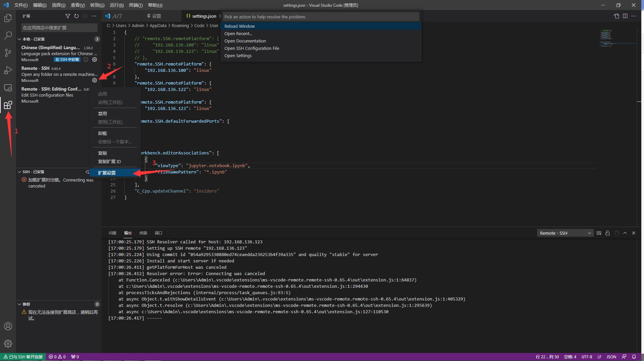Choose Open Documentation in the quick pick

321,41
